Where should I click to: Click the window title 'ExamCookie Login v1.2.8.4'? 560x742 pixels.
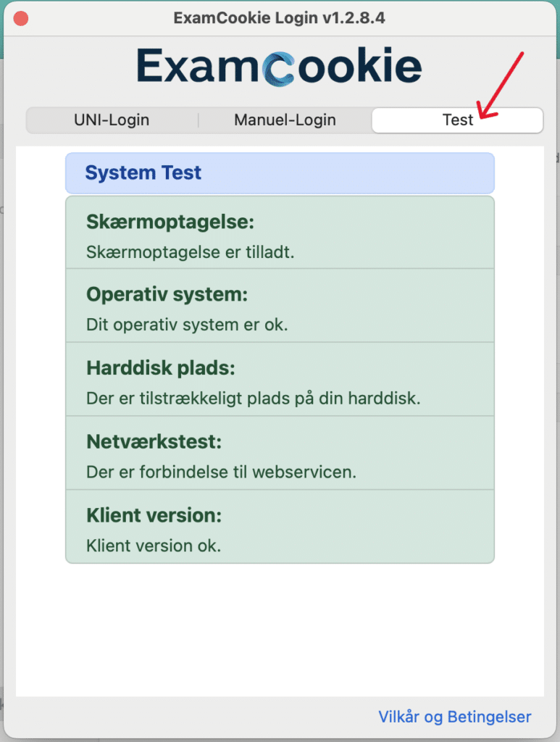[x=279, y=18]
